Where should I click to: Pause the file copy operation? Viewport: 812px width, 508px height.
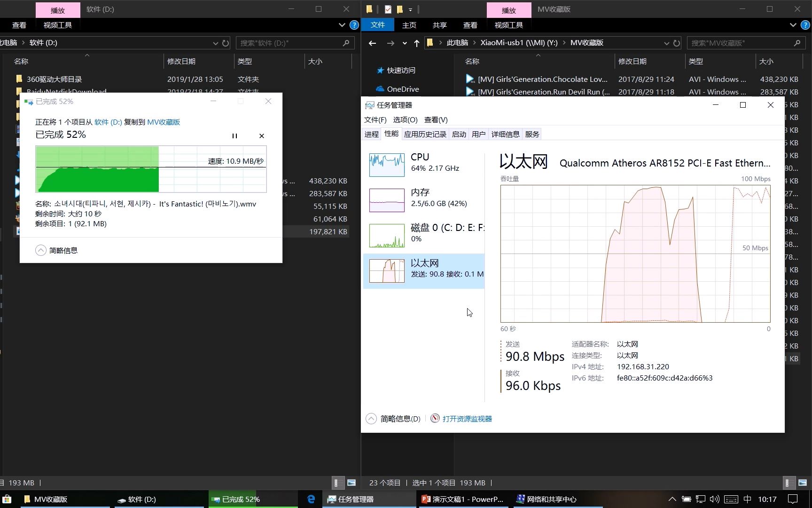click(234, 136)
